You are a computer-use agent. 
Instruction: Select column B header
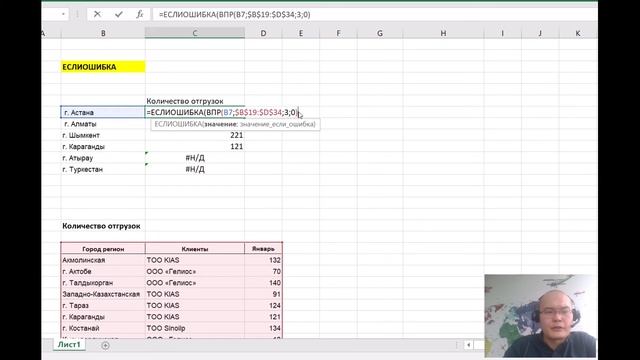(103, 33)
